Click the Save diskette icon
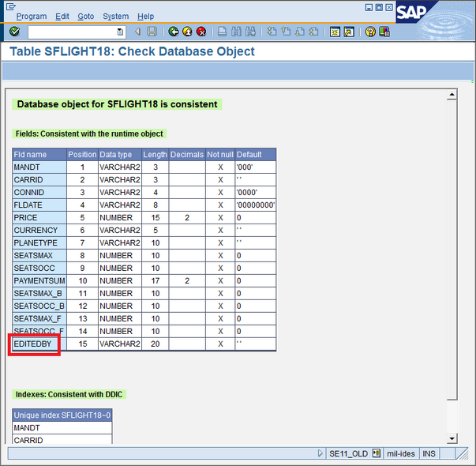This screenshot has height=466, width=476. point(152,32)
